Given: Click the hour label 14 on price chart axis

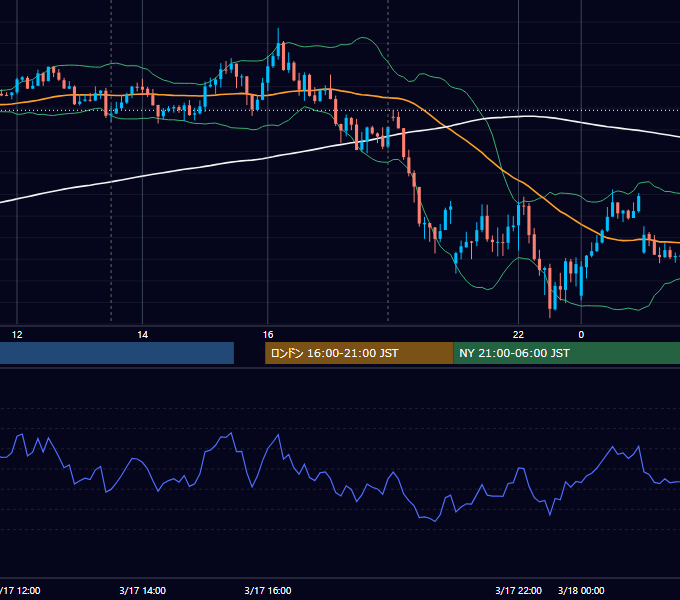Looking at the screenshot, I should (x=142, y=335).
